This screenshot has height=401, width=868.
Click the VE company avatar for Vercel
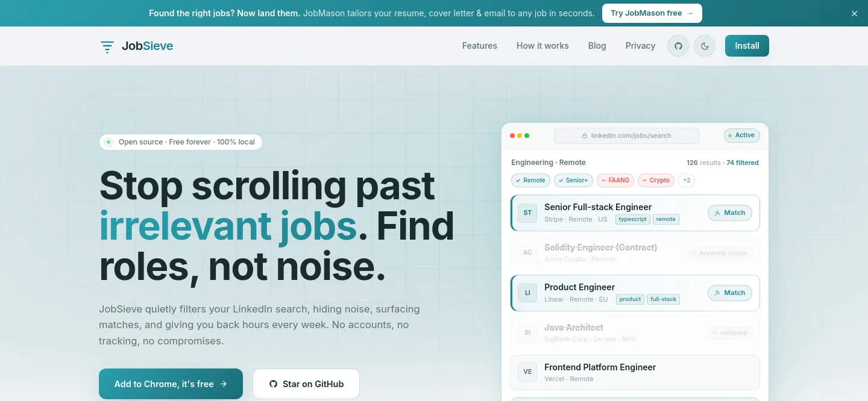pyautogui.click(x=527, y=372)
